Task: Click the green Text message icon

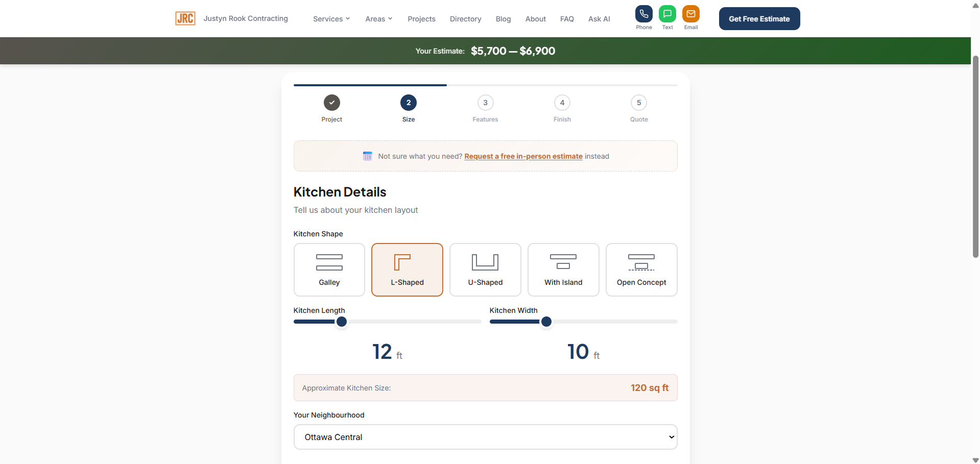Action: tap(667, 14)
